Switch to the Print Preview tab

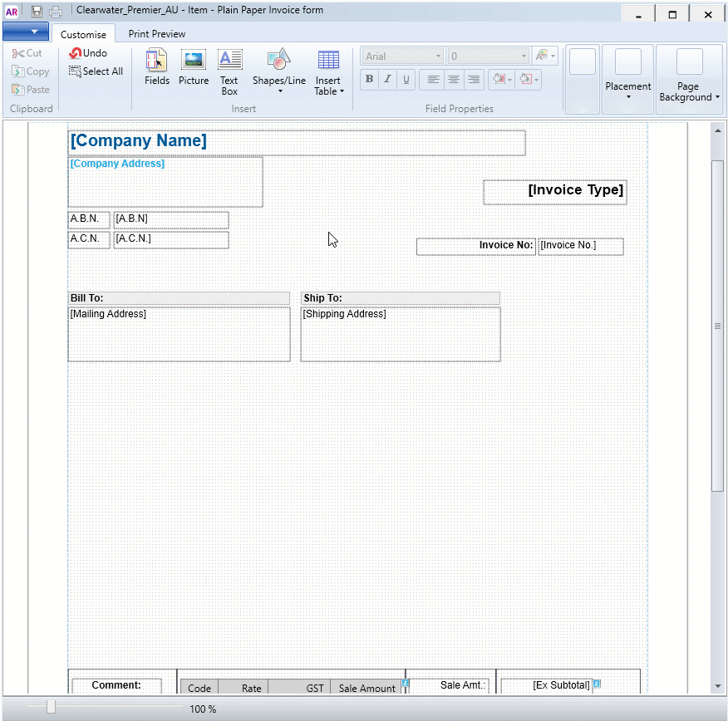click(x=156, y=34)
